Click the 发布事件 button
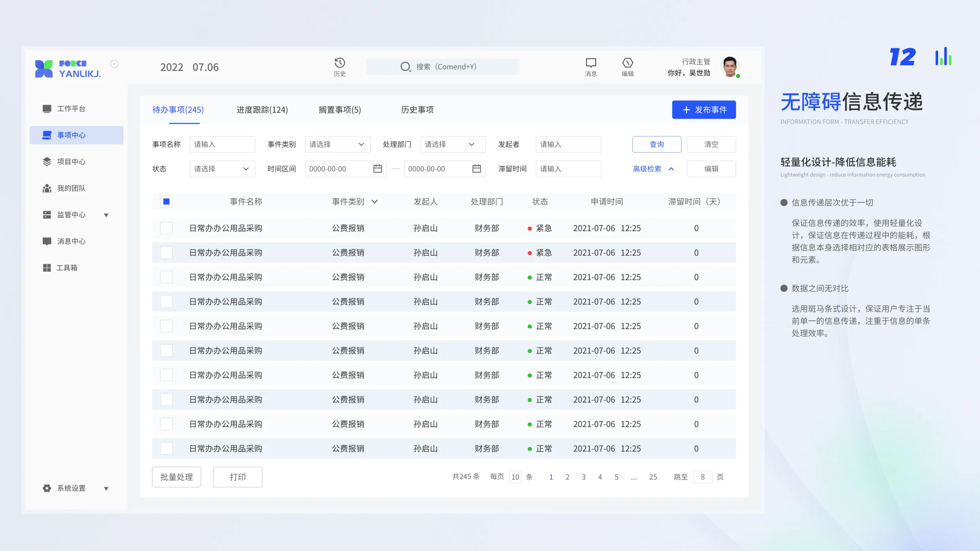Image resolution: width=980 pixels, height=551 pixels. 703,110
